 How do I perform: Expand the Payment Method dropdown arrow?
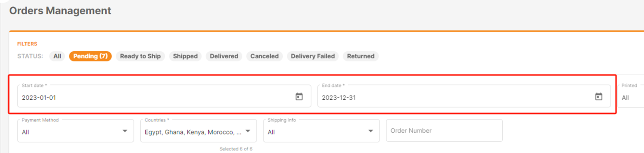(x=125, y=131)
